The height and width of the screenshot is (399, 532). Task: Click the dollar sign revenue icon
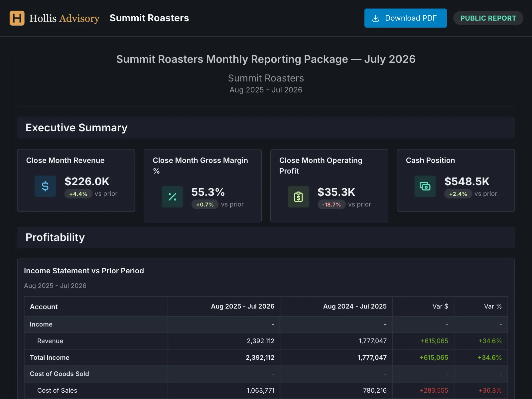pyautogui.click(x=45, y=186)
